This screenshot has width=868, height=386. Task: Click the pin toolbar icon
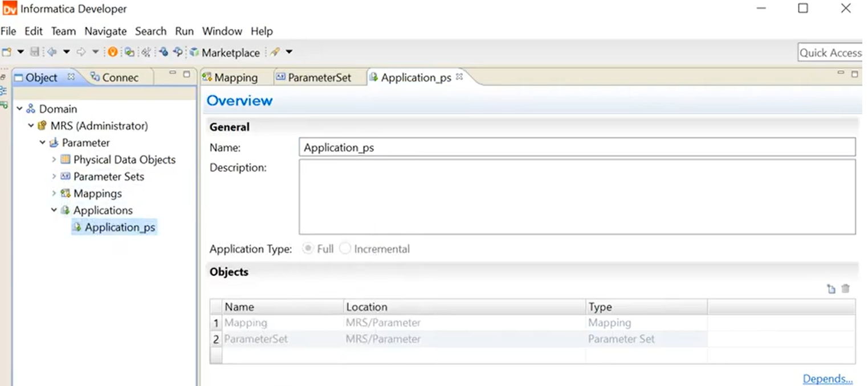click(x=275, y=52)
